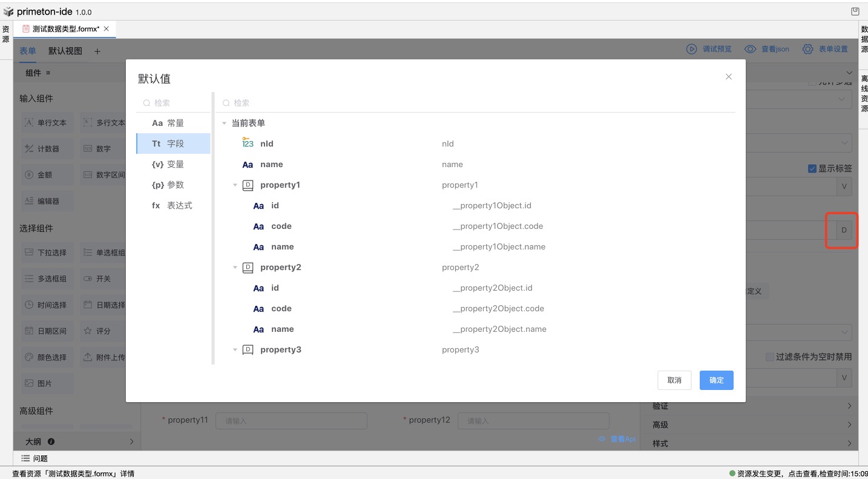Click the property3 object type icon
The width and height of the screenshot is (868, 479).
pos(248,350)
